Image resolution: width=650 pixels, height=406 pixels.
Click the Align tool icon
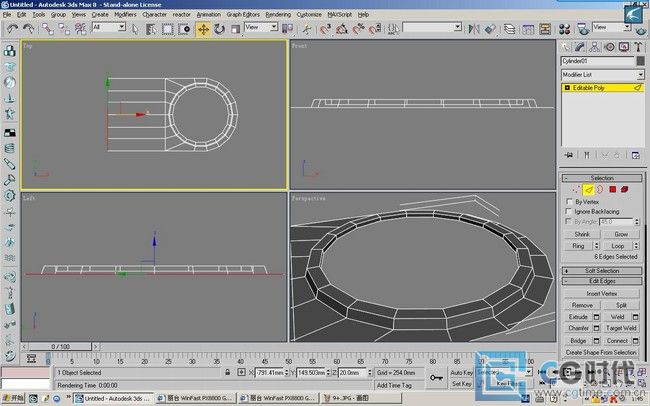point(490,29)
